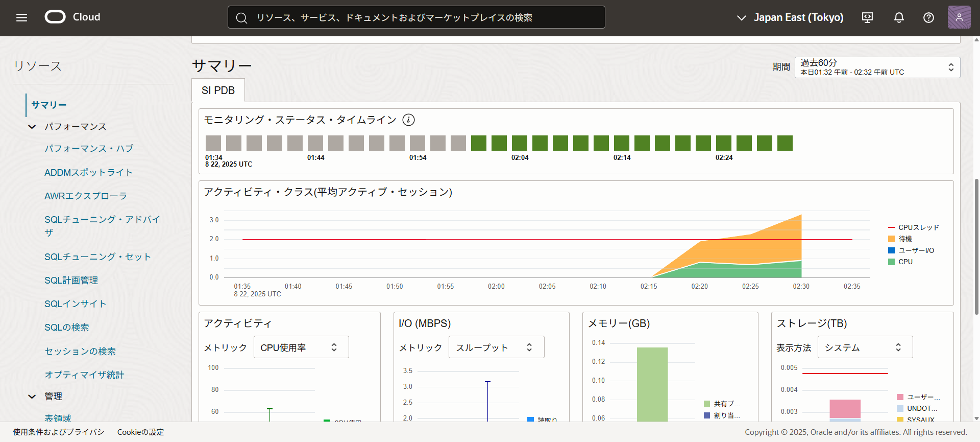Open the period 過去60分 dropdown
980x442 pixels.
tap(877, 67)
